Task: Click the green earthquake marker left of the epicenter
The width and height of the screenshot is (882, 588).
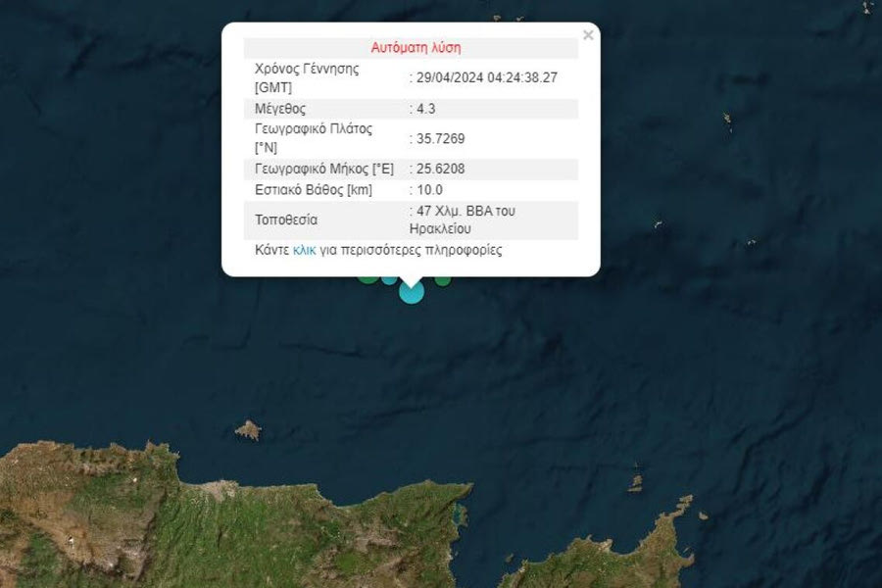Action: [x=367, y=277]
